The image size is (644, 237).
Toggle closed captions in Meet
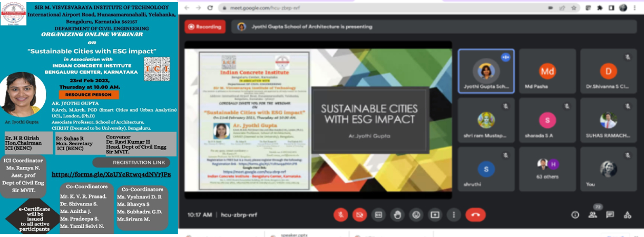pos(378,214)
